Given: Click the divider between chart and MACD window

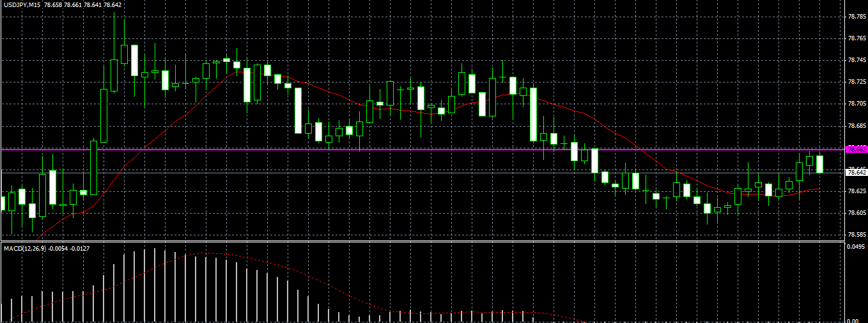Looking at the screenshot, I should click(422, 242).
